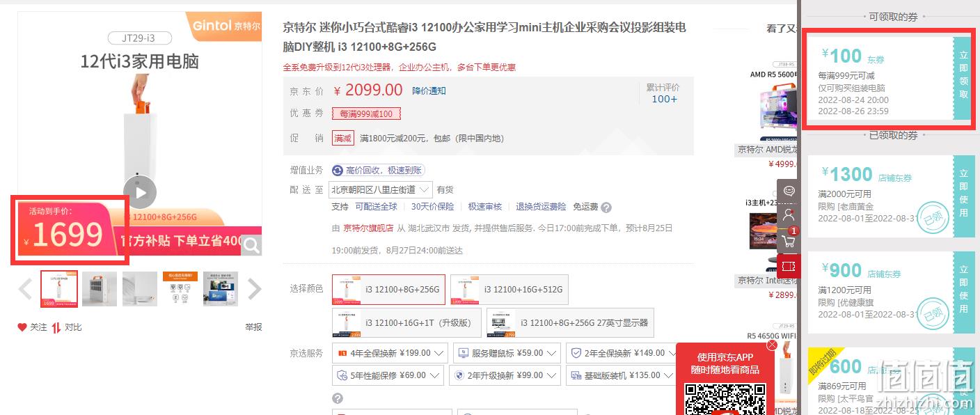Viewport: 980px width, 415px height.
Task: Close the 京东APP QR code popup
Action: click(x=772, y=345)
